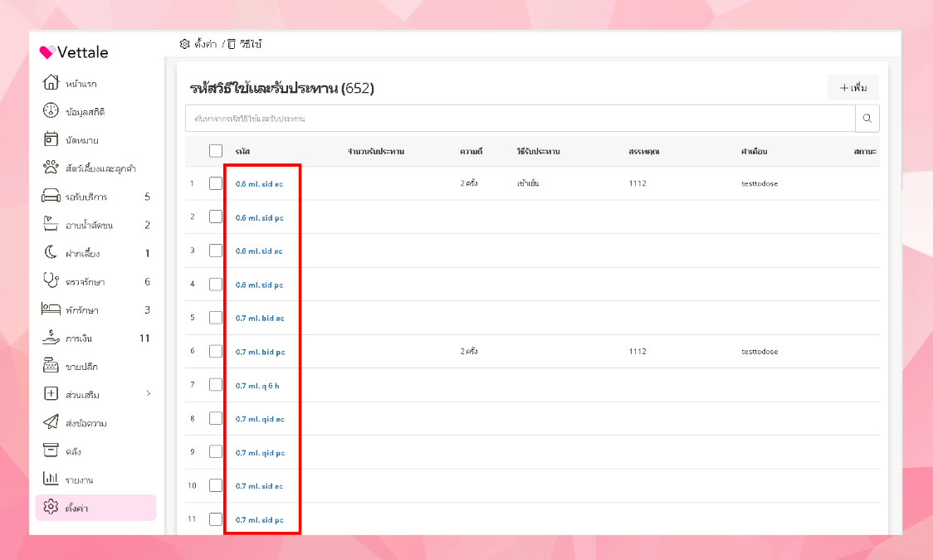The image size is (933, 560).
Task: Select the finance menu with 11 badge
Action: tap(95, 338)
